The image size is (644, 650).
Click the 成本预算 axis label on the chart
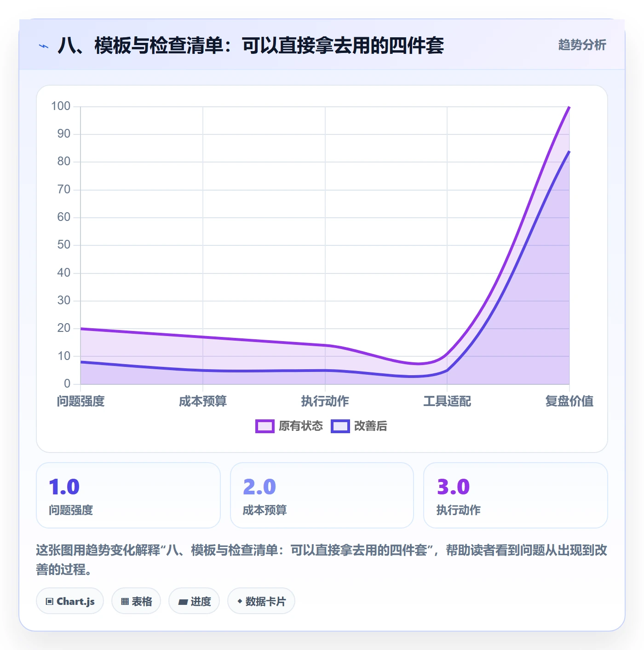(x=203, y=401)
